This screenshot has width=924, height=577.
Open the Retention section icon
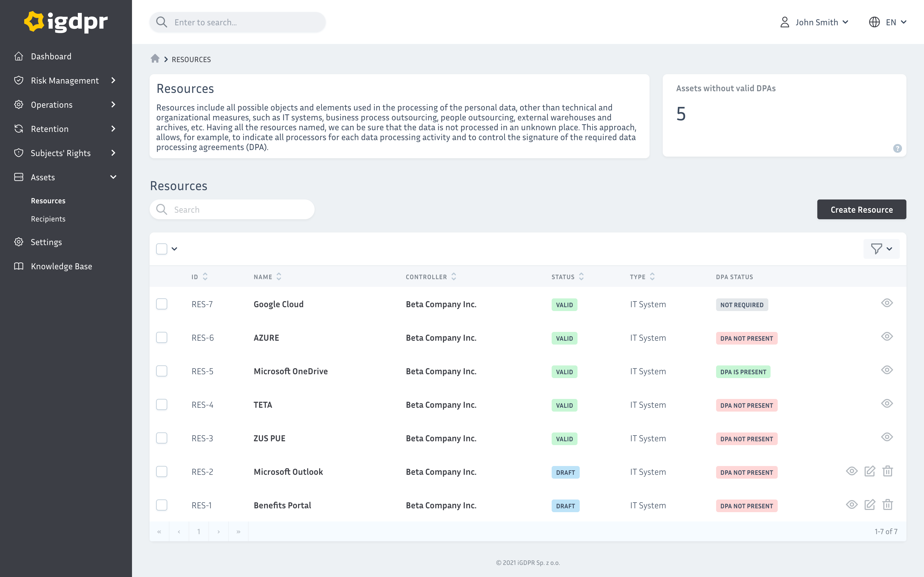coord(19,129)
